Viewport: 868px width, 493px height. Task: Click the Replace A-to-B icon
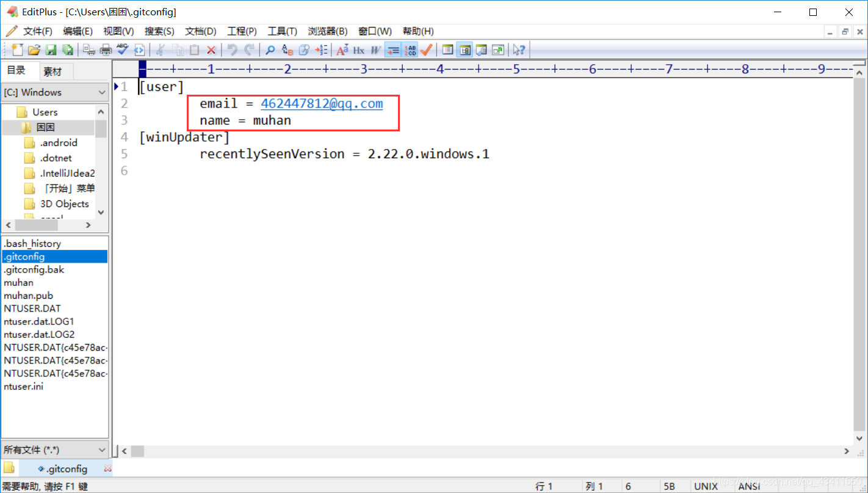click(x=287, y=50)
